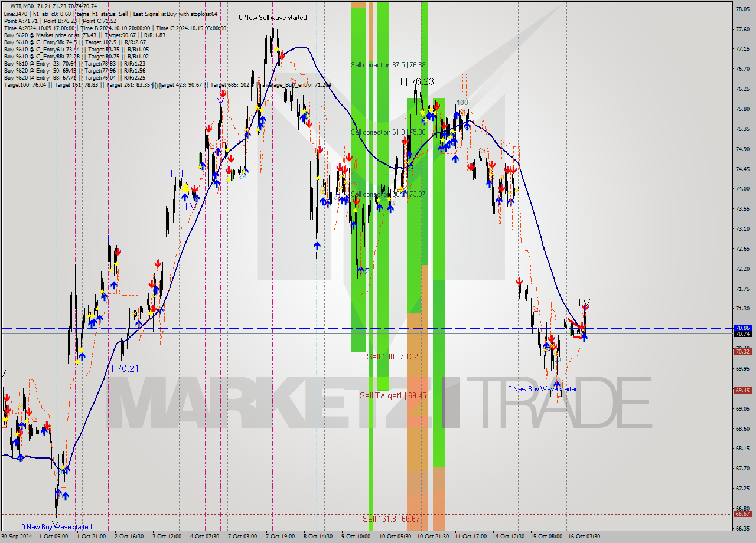
Task: Click 'Sell correction 38.2 | 73.97' label
Action: click(388, 194)
